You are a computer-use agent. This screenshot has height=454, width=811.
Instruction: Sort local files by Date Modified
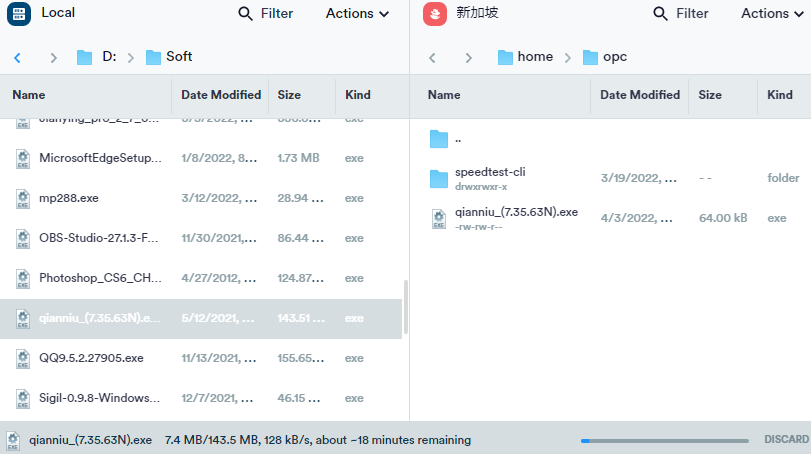pyautogui.click(x=221, y=95)
